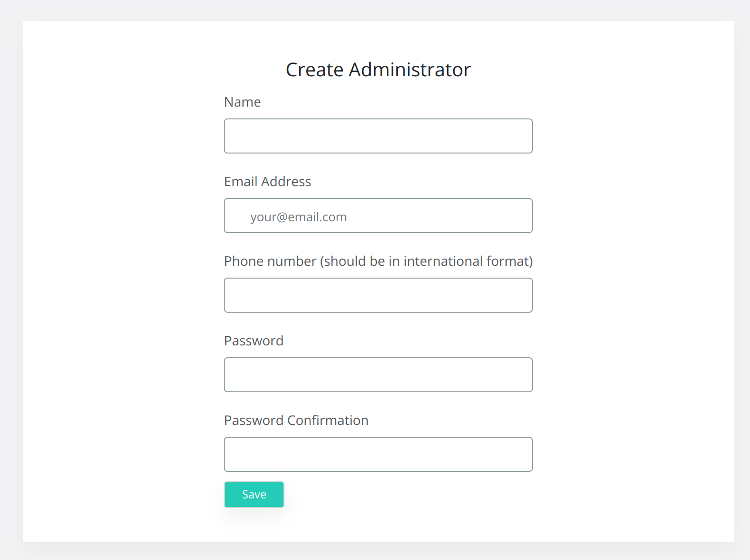
Task: Click the Phone number label
Action: point(378,261)
